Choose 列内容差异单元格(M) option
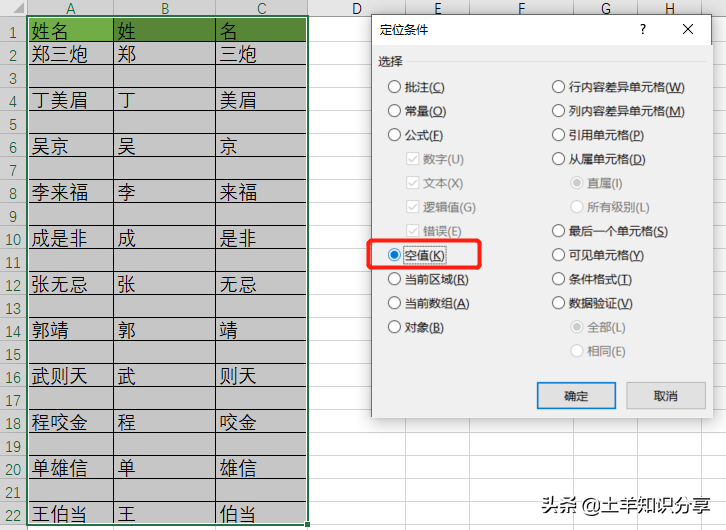 tap(618, 111)
